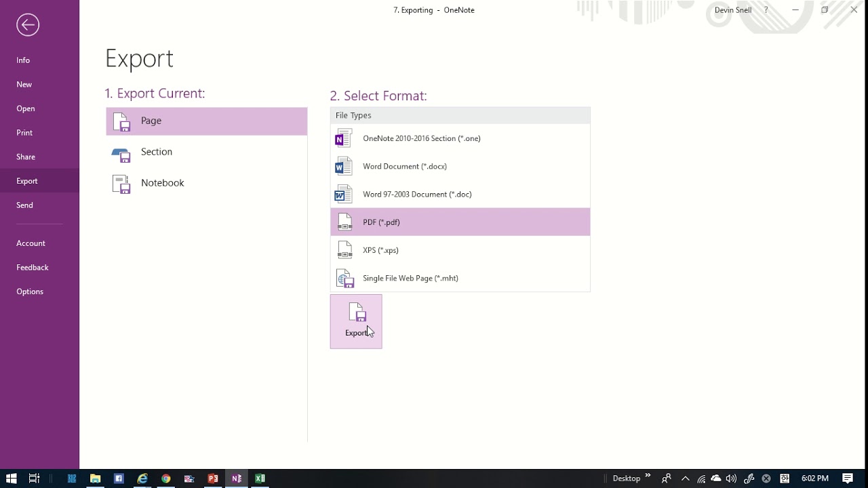Select Single File Web Page (*.mht) format
The image size is (868, 488).
[x=460, y=278]
